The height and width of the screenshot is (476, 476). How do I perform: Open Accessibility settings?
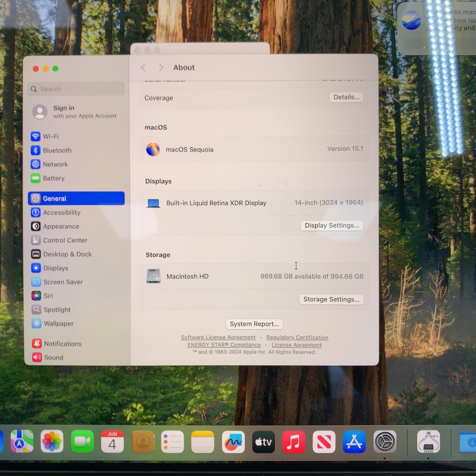point(56,212)
